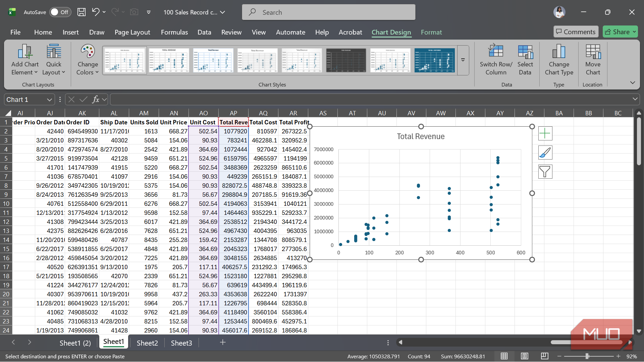Open the Insert ribbon tab
The width and height of the screenshot is (644, 362).
click(x=70, y=32)
